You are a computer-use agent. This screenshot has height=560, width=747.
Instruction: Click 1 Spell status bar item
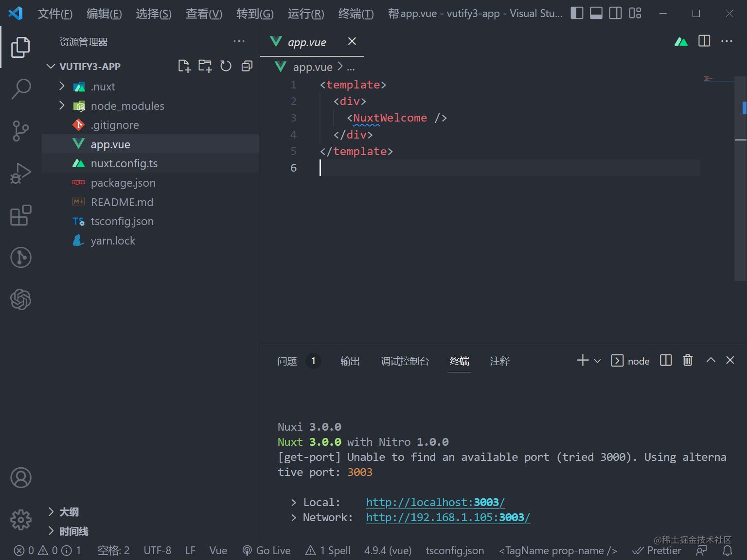[328, 550]
